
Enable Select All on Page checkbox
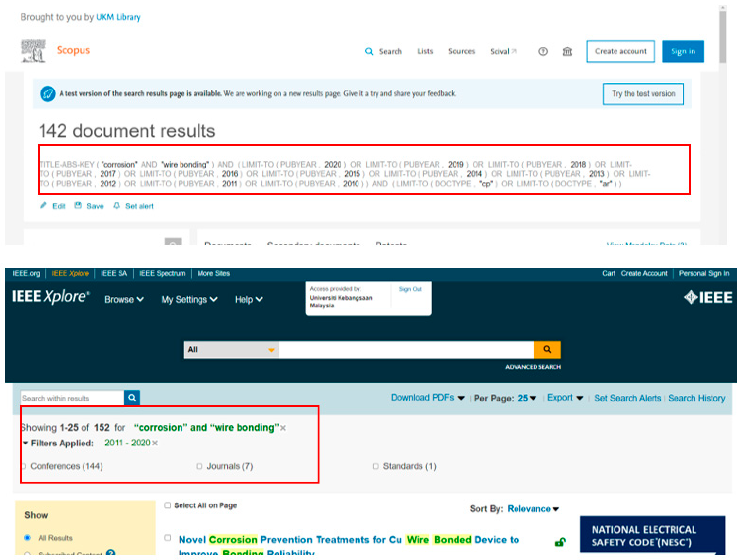(168, 505)
